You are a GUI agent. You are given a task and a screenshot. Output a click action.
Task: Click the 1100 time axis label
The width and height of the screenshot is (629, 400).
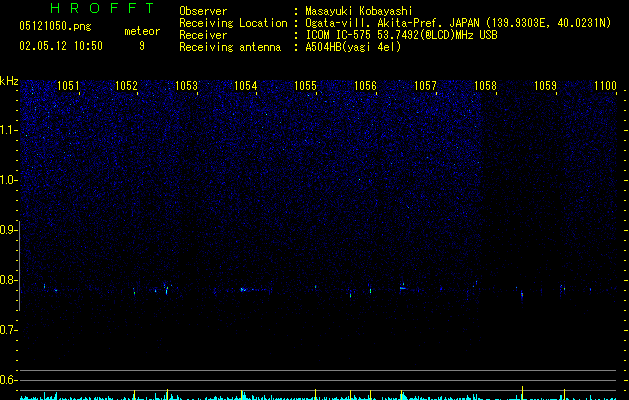(x=605, y=86)
